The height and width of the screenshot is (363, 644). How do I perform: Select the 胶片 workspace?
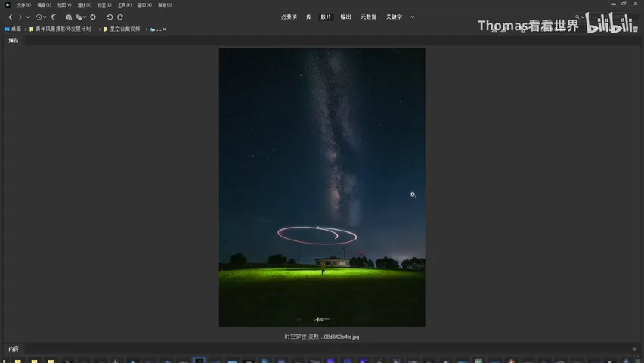[326, 17]
